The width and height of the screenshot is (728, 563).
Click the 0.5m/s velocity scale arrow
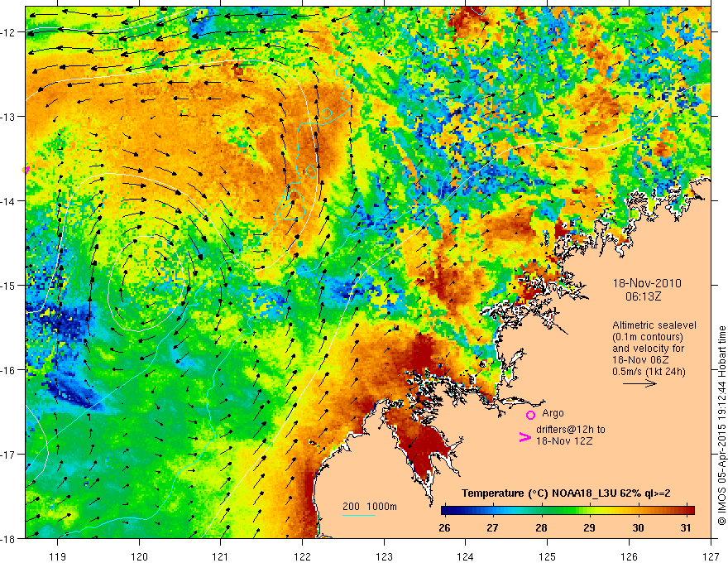(639, 383)
